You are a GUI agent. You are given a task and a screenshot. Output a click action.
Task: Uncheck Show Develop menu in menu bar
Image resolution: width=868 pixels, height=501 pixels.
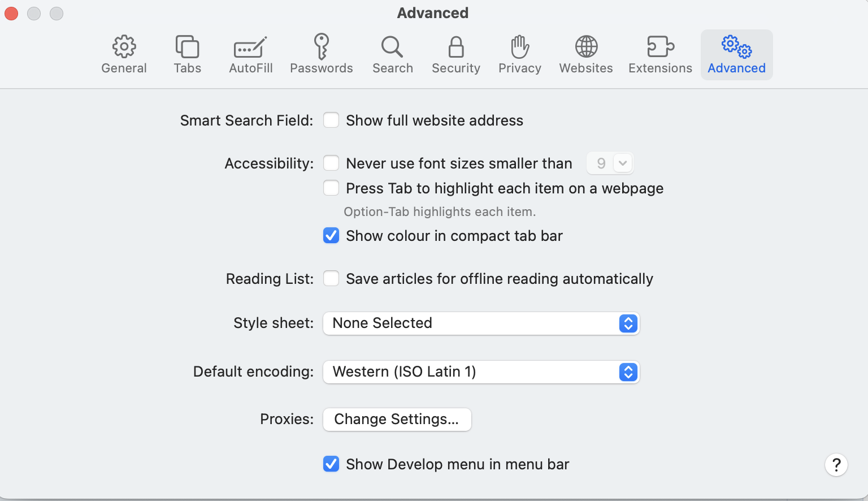tap(331, 464)
